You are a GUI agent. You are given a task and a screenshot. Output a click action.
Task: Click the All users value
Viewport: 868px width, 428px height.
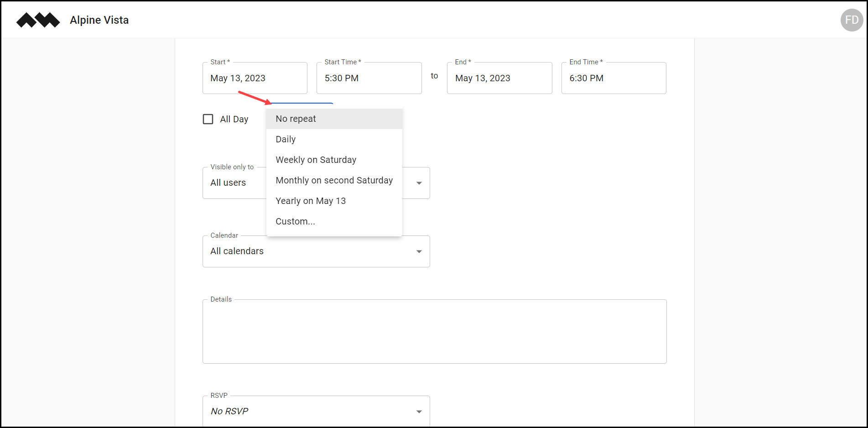click(228, 183)
